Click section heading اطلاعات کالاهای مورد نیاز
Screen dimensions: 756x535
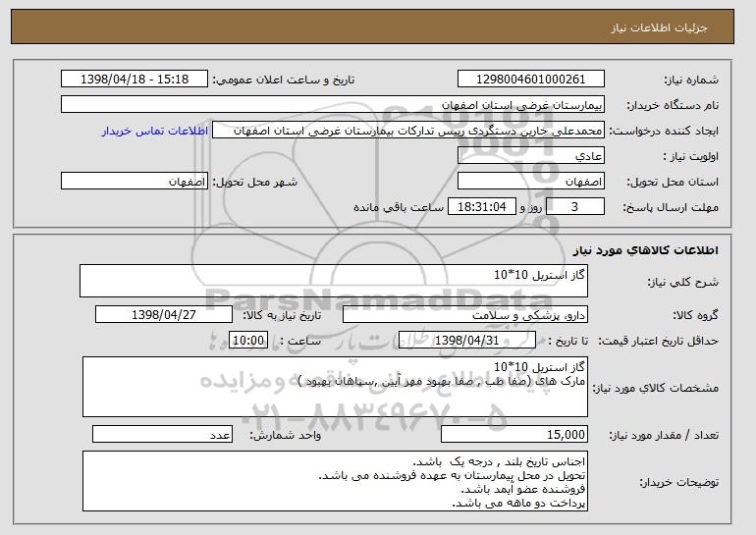(646, 250)
